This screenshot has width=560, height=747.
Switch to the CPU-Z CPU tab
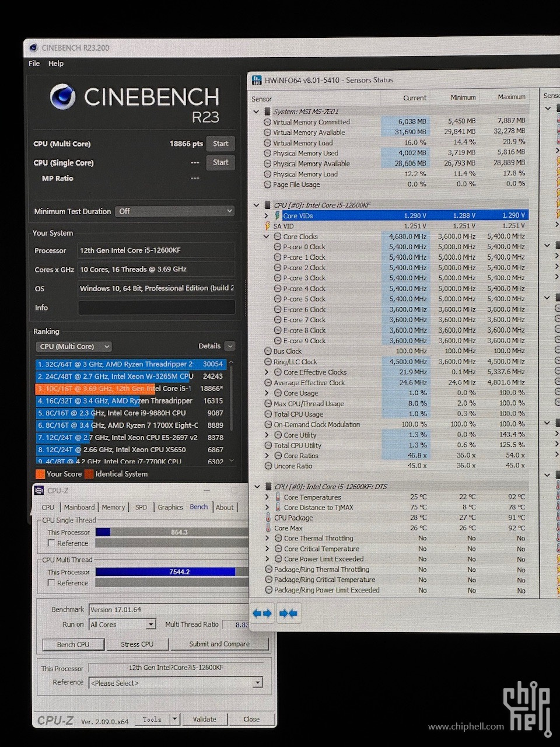point(48,508)
